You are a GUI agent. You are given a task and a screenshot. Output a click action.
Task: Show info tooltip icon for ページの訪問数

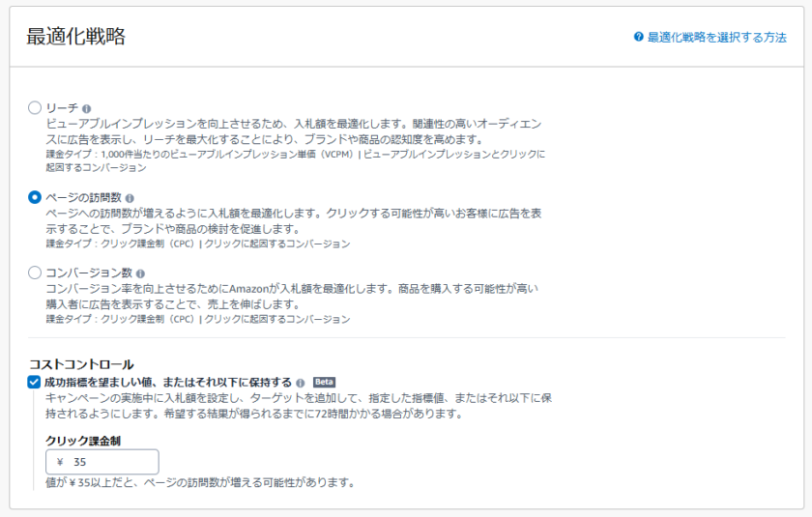coord(128,197)
